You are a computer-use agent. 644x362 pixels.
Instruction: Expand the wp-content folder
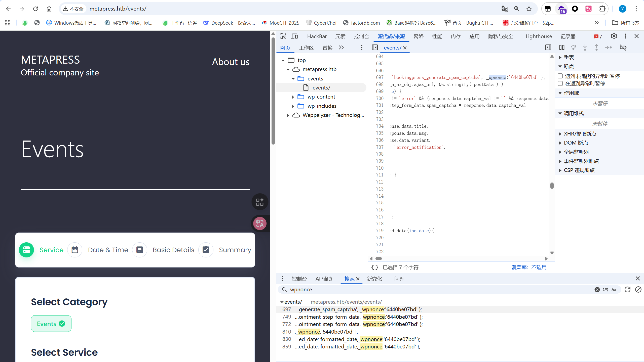click(x=293, y=97)
